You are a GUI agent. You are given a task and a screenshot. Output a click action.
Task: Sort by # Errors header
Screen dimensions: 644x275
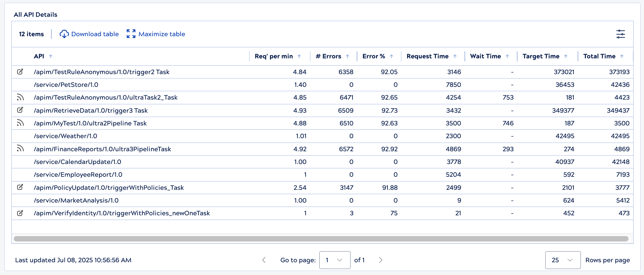click(x=328, y=56)
